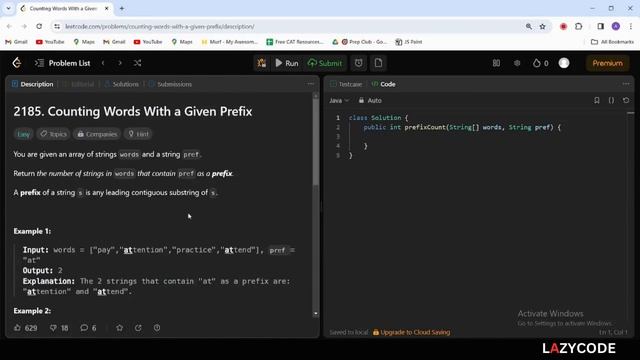Viewport: 640px width, 360px height.
Task: Click the Auto lock indicator
Action: coord(370,100)
